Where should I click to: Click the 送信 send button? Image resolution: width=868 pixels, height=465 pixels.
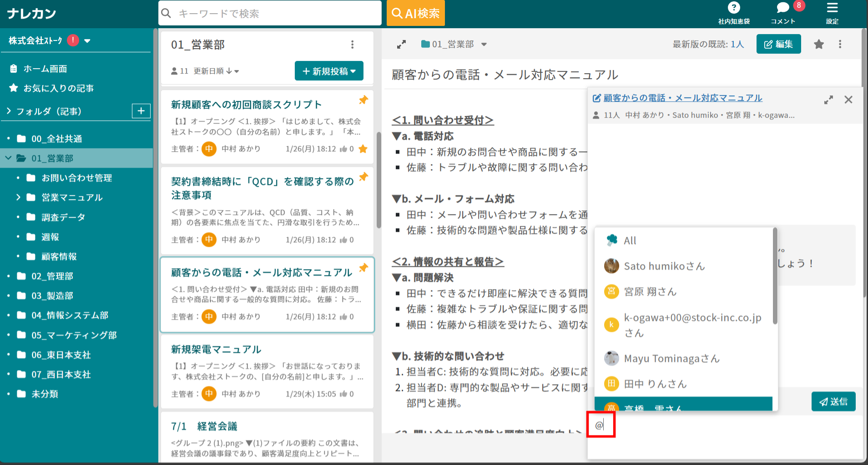point(833,402)
